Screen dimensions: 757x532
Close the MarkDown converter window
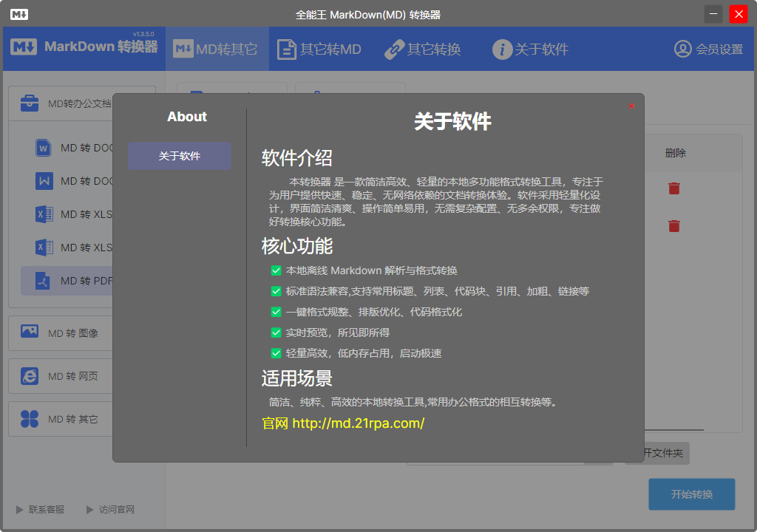click(x=739, y=14)
